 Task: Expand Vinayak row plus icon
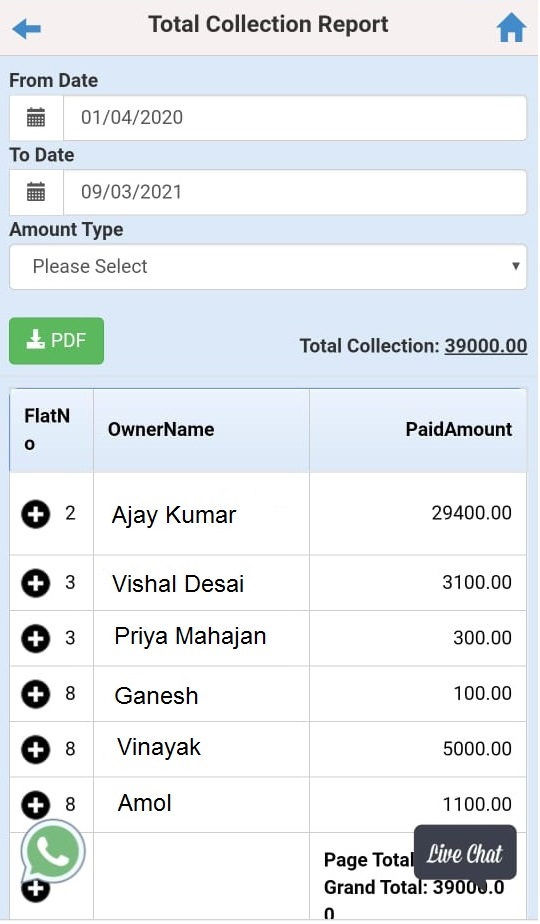[35, 750]
